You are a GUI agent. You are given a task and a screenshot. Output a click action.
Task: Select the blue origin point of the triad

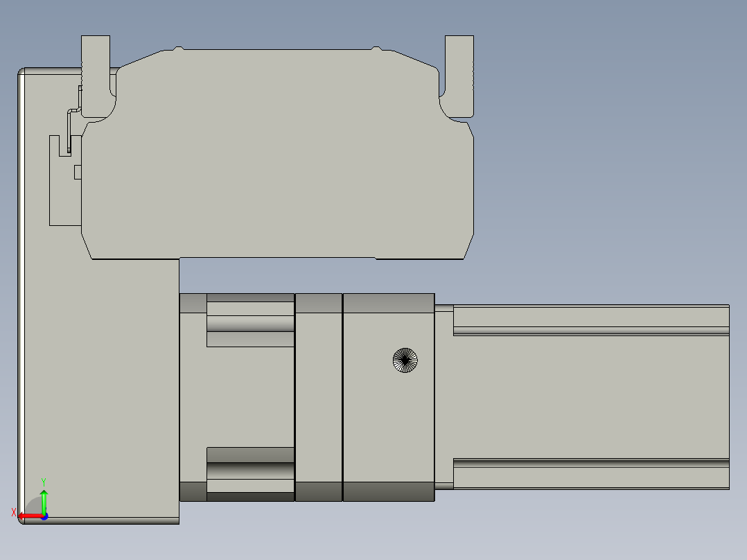[44, 516]
